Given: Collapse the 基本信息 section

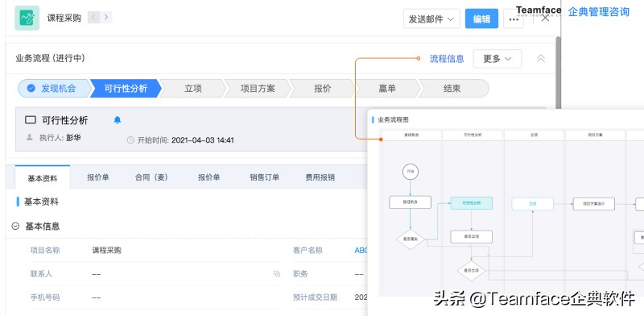Looking at the screenshot, I should point(15,226).
